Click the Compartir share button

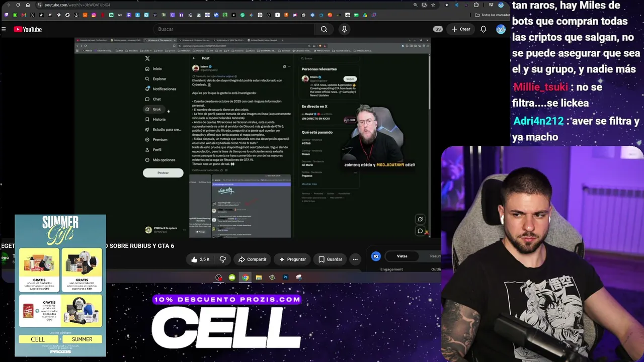pyautogui.click(x=252, y=259)
